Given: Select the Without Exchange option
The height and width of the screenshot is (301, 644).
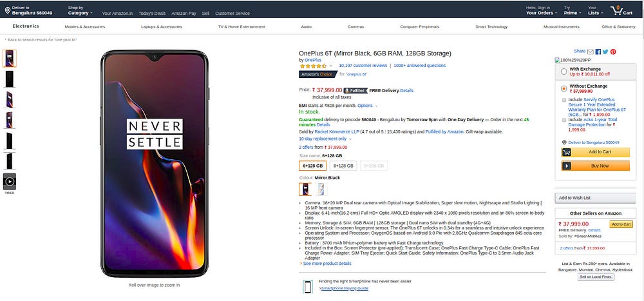Looking at the screenshot, I should [x=564, y=88].
